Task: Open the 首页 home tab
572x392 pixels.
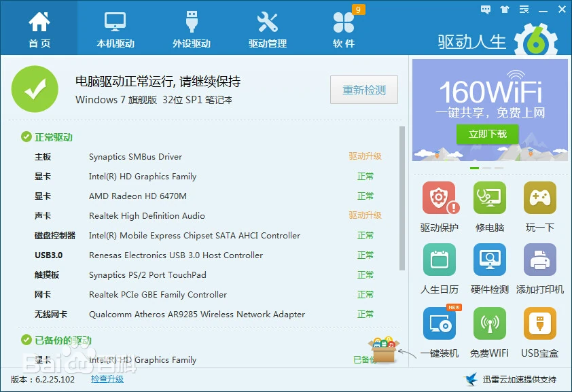Action: pyautogui.click(x=39, y=29)
